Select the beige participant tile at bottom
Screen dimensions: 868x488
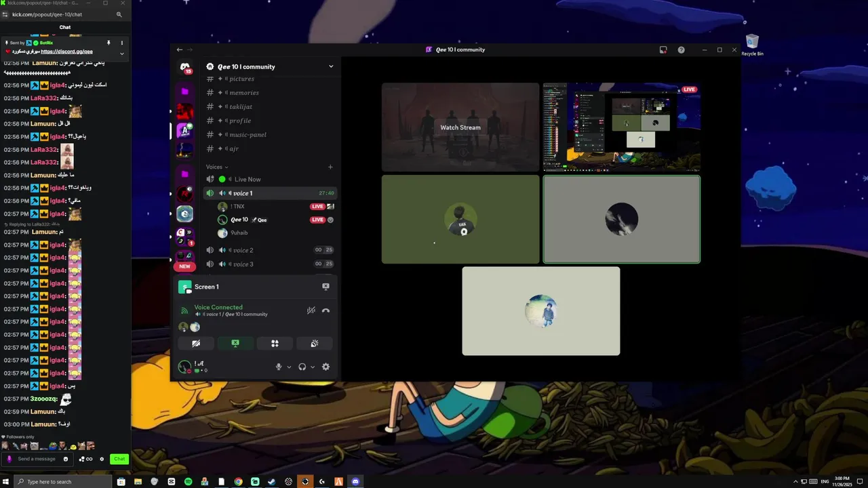pyautogui.click(x=541, y=311)
